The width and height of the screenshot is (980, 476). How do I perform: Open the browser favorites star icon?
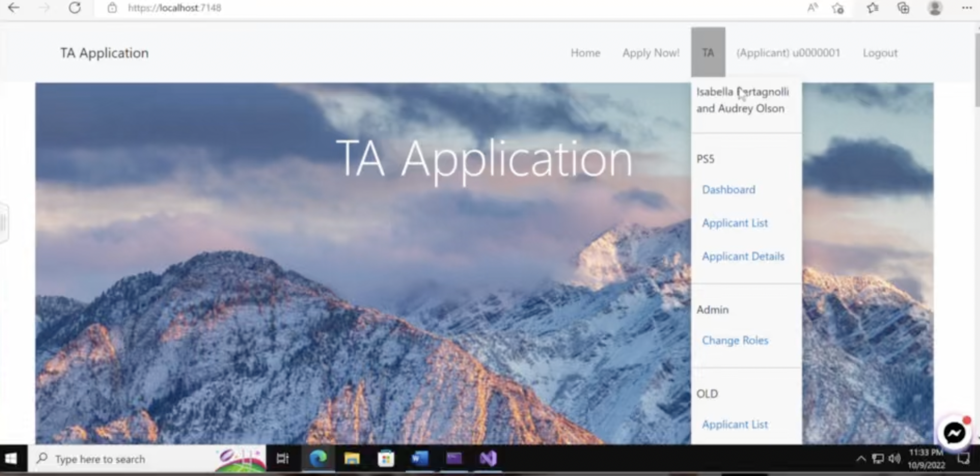[872, 8]
